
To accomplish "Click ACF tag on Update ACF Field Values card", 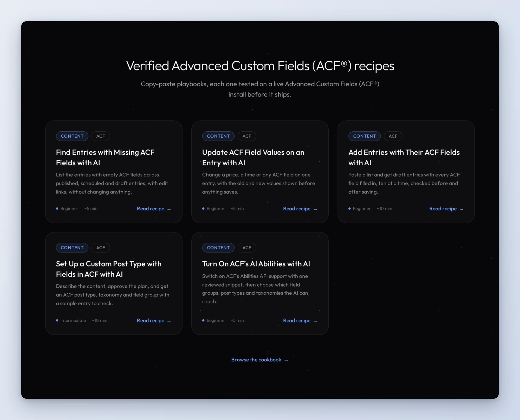I will point(247,136).
